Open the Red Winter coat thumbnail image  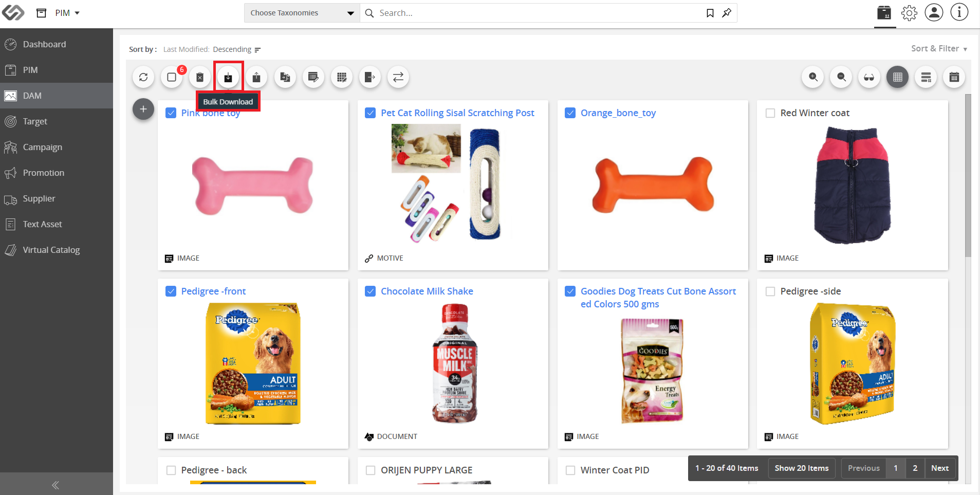click(x=853, y=185)
